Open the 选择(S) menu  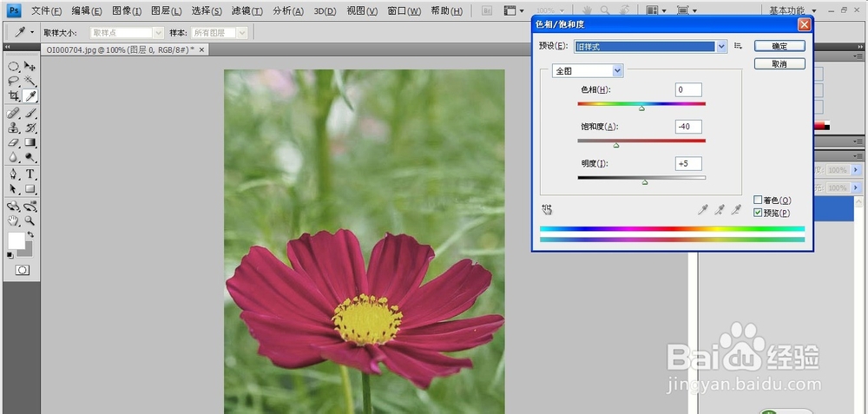coord(207,11)
